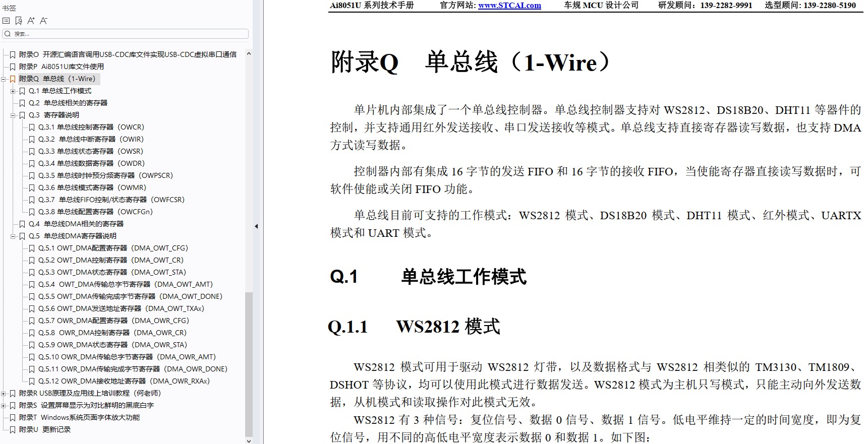
Task: Click the 'Q.1.1 WS2812 模式' heading
Action: (x=414, y=327)
